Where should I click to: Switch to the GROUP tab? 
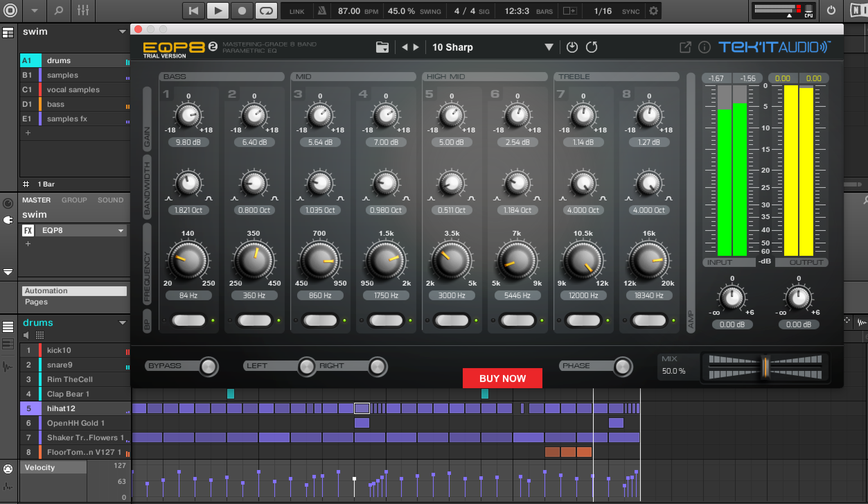(74, 200)
